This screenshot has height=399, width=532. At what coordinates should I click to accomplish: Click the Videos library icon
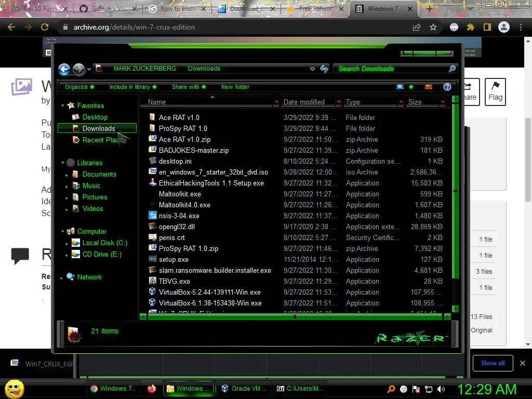click(76, 208)
